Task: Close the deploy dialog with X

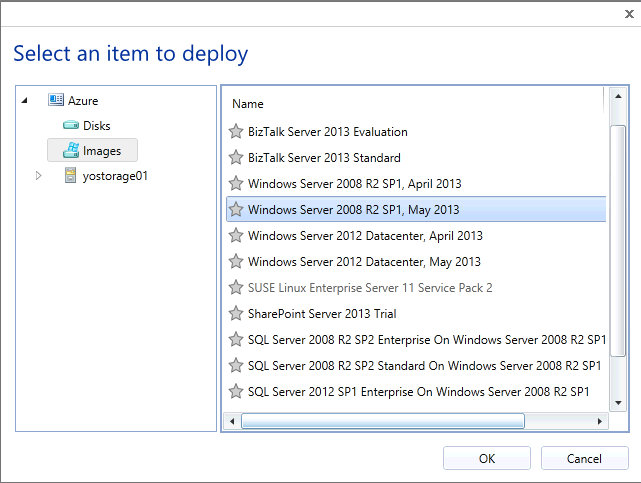Action: (x=627, y=14)
